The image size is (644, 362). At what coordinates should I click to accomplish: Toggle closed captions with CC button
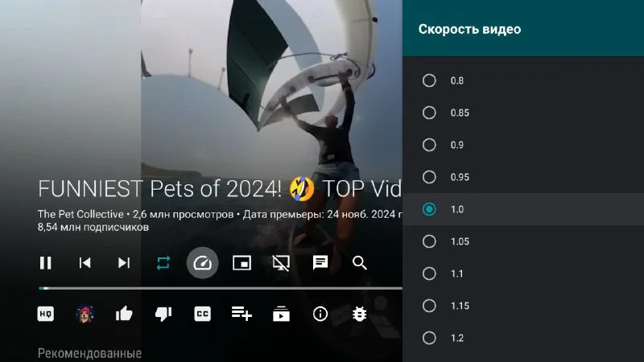click(203, 314)
